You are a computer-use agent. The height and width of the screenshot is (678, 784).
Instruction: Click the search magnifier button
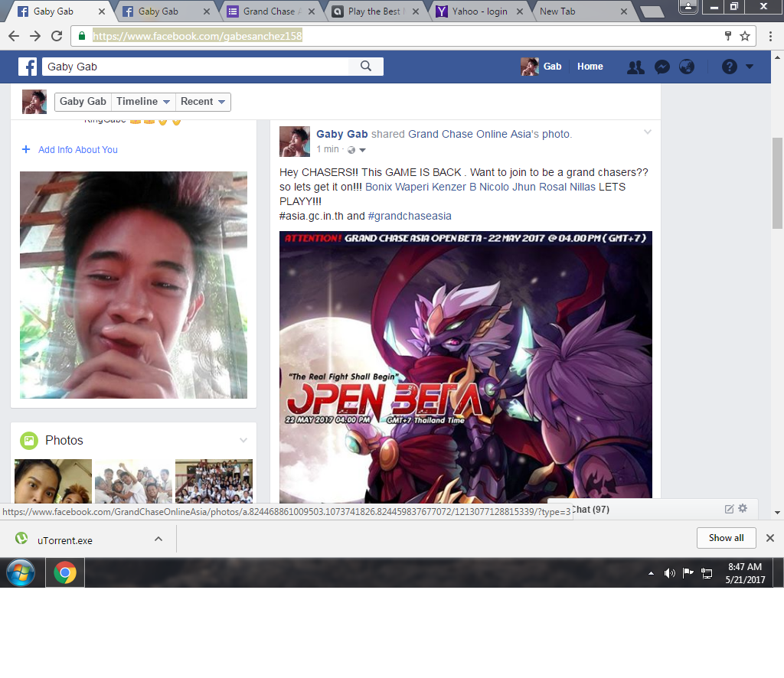coord(366,67)
